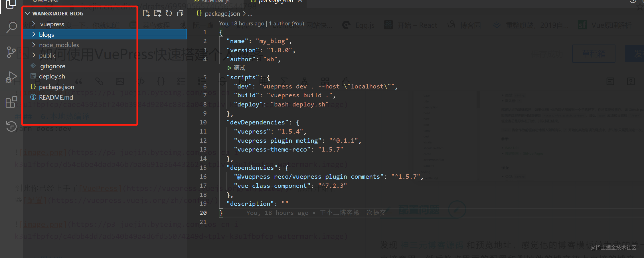Click the "dependencies" key on line 15
The image size is (644, 258).
tap(252, 168)
